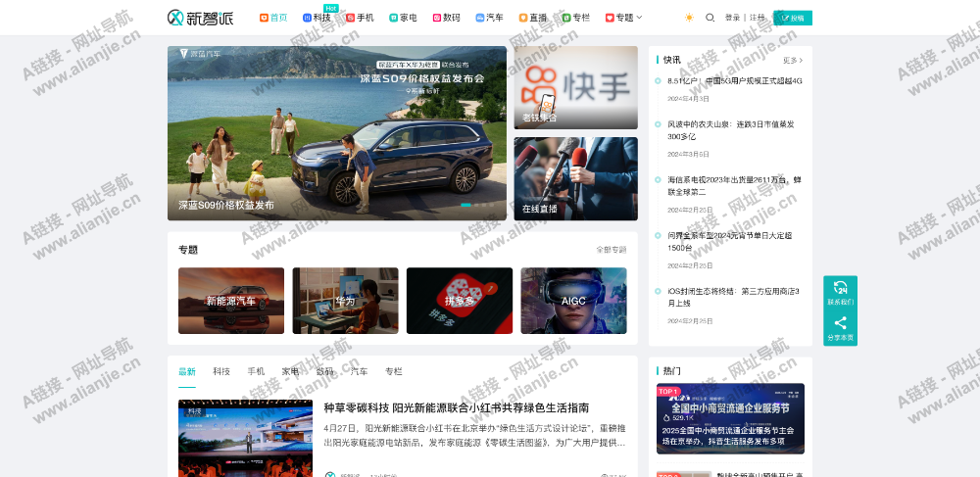Open the 直播 nav item
The image size is (980, 477).
(532, 18)
